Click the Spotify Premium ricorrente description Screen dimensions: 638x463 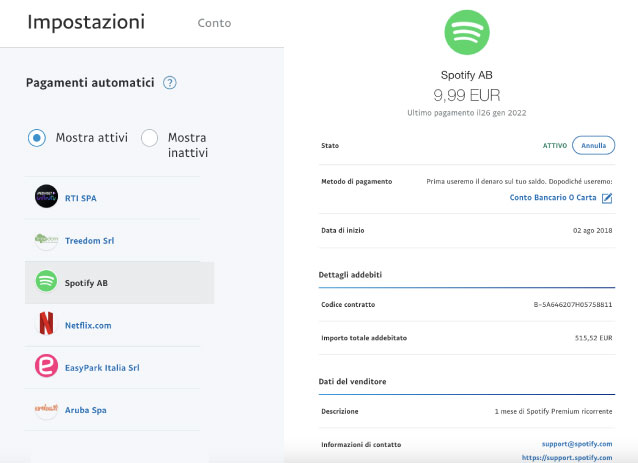(553, 411)
